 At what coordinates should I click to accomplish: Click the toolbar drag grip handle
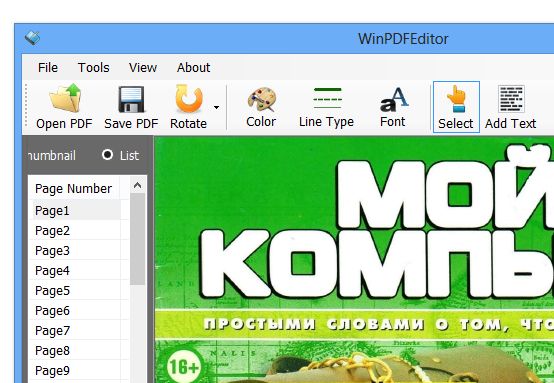pyautogui.click(x=26, y=105)
